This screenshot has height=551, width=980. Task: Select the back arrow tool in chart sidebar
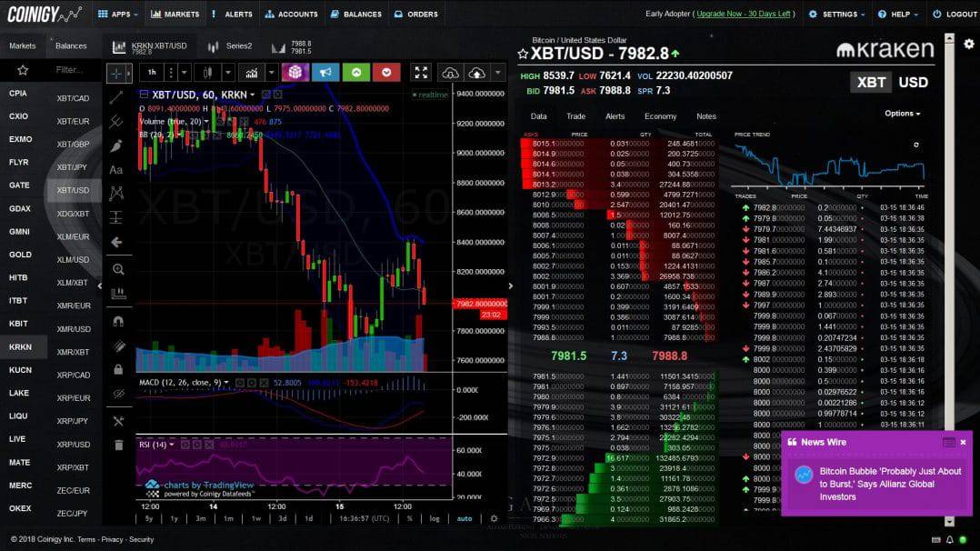click(x=117, y=242)
